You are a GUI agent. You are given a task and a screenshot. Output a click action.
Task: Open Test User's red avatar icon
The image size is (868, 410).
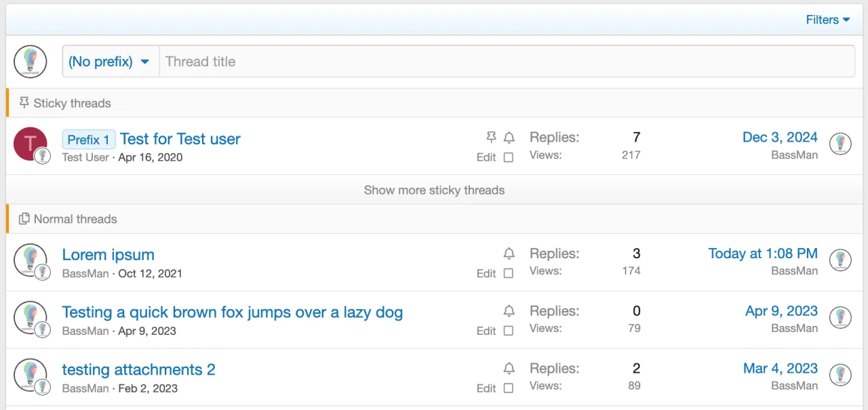click(x=30, y=144)
